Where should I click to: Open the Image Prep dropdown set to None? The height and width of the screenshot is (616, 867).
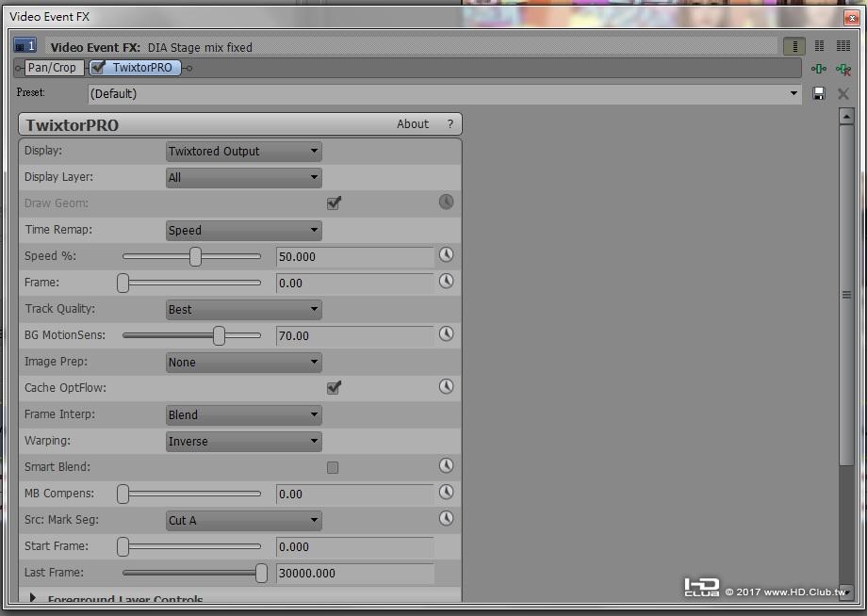point(244,363)
